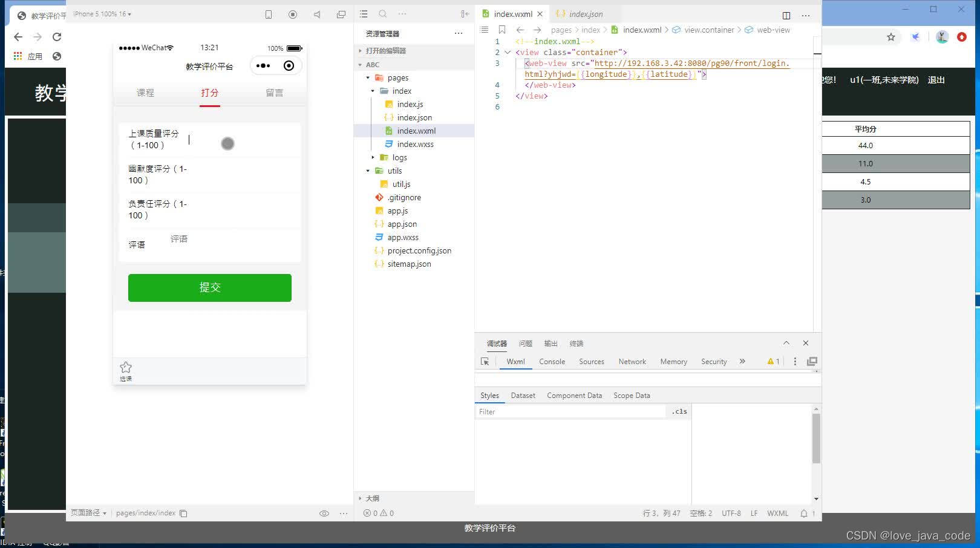The image size is (980, 548).
Task: Open notifications bell in status bar
Action: 804,514
